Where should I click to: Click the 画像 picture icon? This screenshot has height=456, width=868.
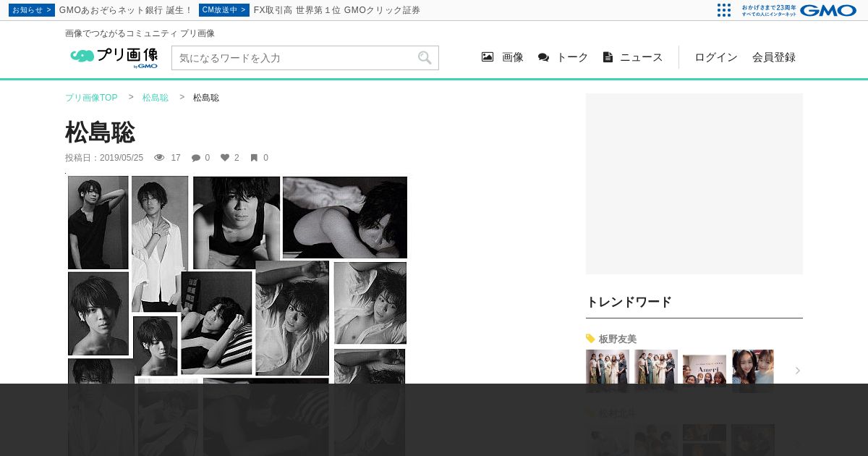pos(488,57)
